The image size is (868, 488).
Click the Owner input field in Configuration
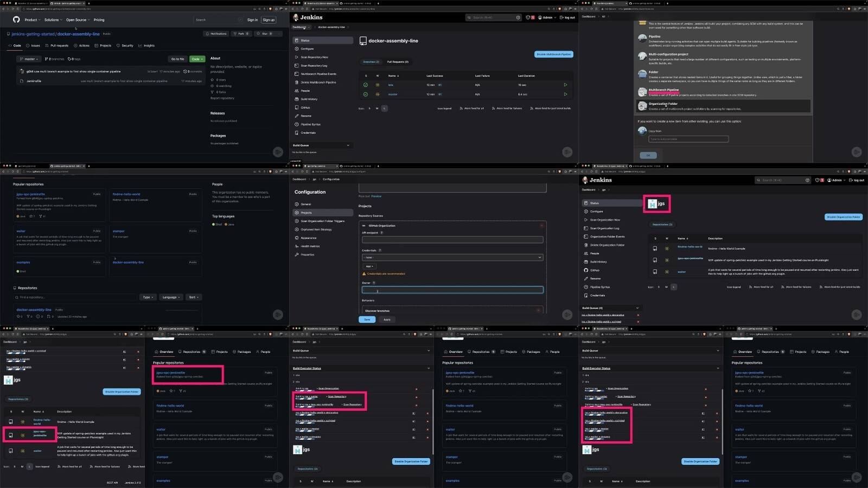[452, 290]
